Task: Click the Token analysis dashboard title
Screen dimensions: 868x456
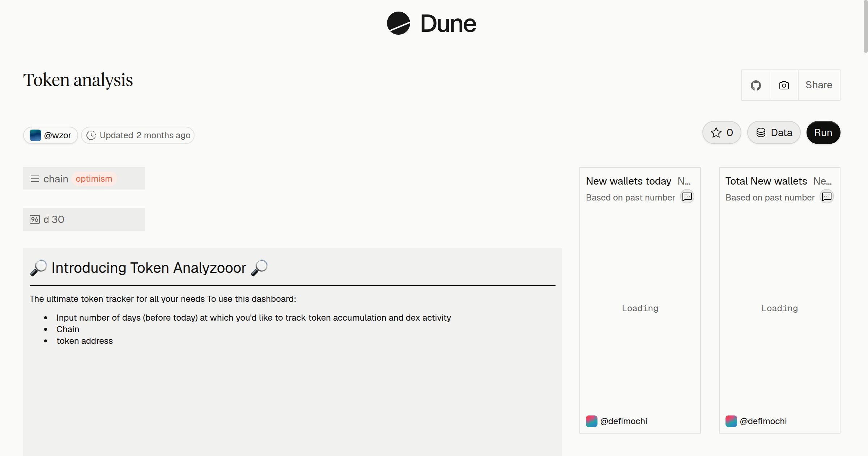Action: tap(78, 80)
